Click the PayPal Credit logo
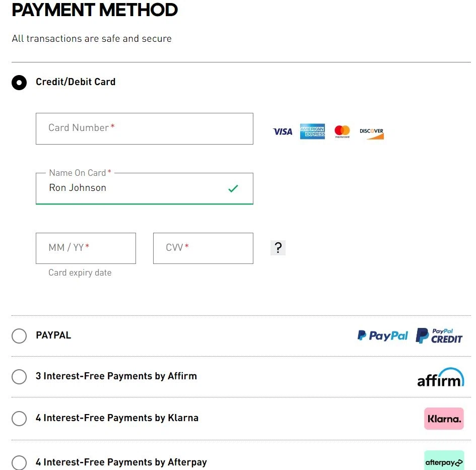The image size is (476, 470). [x=439, y=335]
